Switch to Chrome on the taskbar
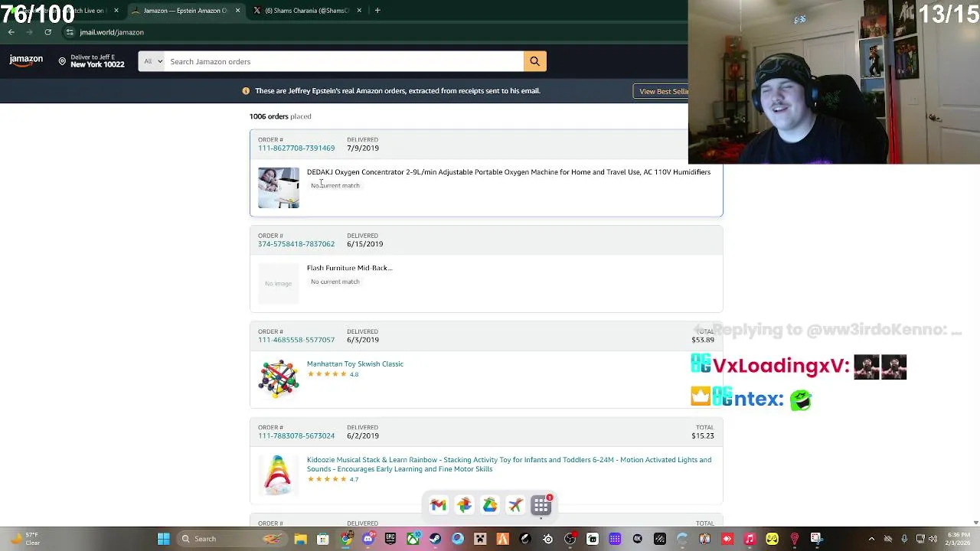Viewport: 980px width, 551px height. 346,539
